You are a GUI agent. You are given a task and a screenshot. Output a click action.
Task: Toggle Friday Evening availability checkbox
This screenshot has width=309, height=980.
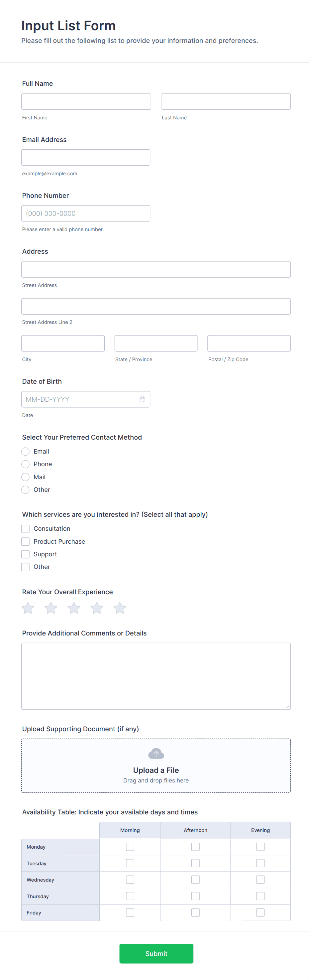260,912
